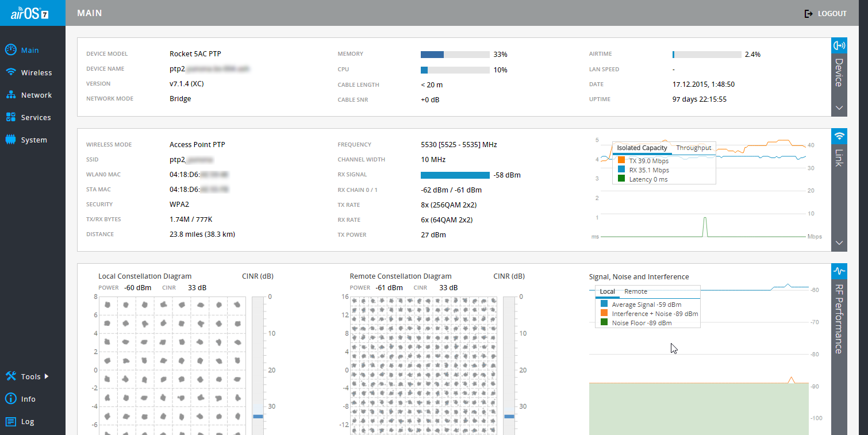
Task: Go to the Network settings page
Action: (36, 95)
